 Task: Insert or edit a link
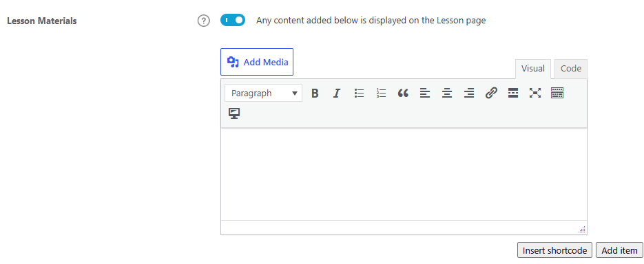(491, 93)
